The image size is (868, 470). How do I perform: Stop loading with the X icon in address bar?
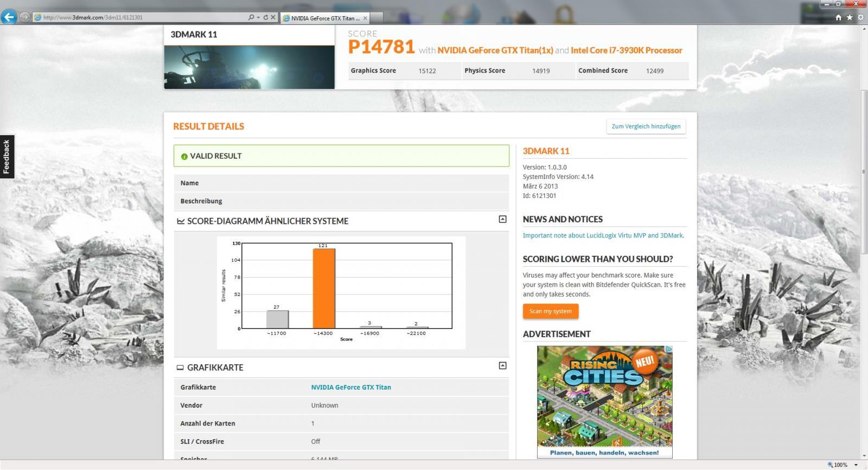[273, 17]
